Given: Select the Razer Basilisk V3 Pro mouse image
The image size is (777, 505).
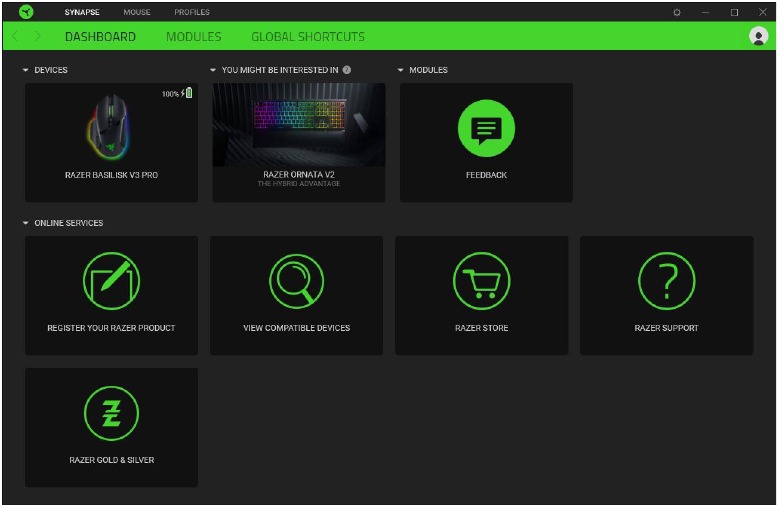Looking at the screenshot, I should (110, 127).
